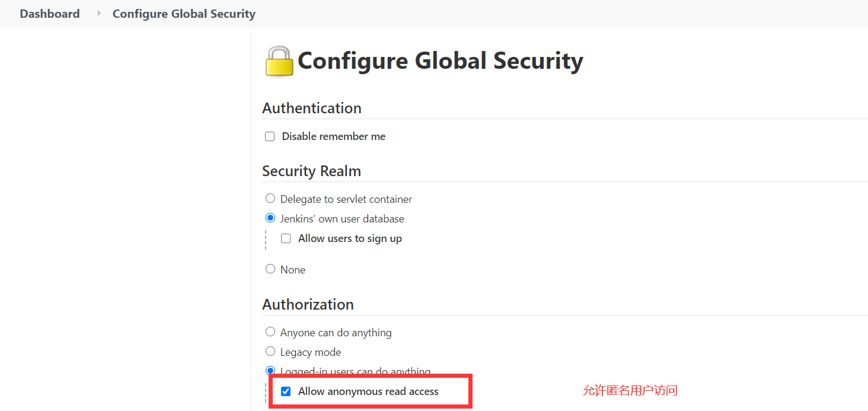Open the Configure Global Security breadcrumb
868x411 pixels.
pyautogui.click(x=184, y=14)
